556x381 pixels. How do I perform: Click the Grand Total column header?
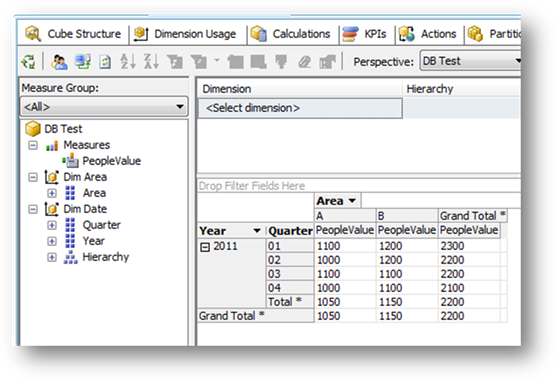pyautogui.click(x=473, y=216)
